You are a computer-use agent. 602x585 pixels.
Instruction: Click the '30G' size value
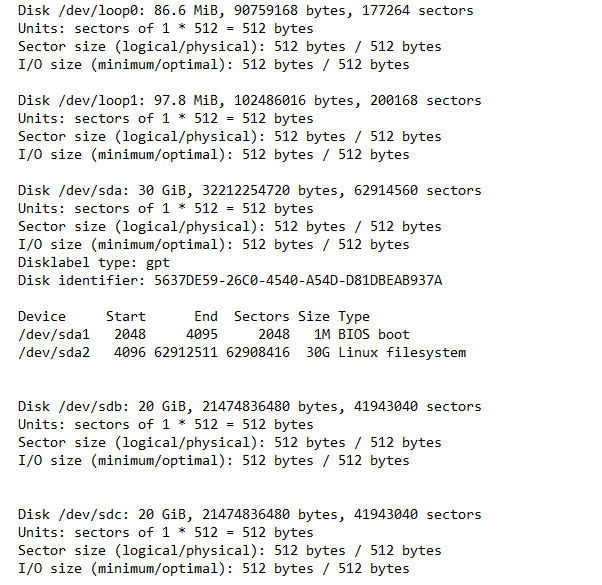[x=318, y=352]
